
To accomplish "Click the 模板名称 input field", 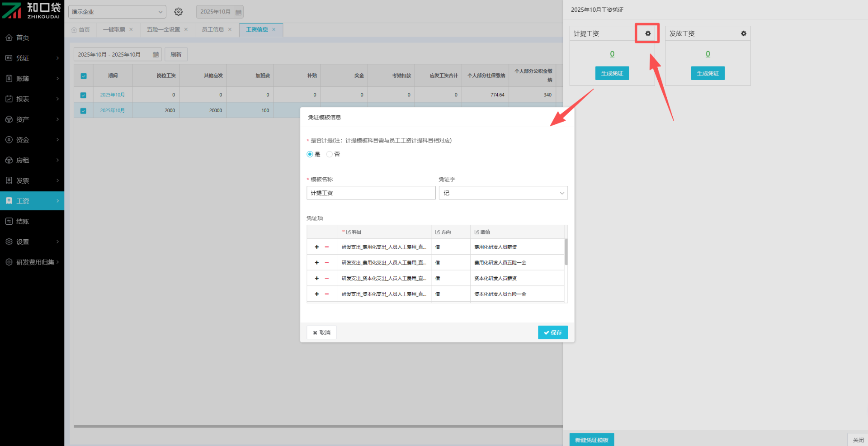I will click(371, 193).
